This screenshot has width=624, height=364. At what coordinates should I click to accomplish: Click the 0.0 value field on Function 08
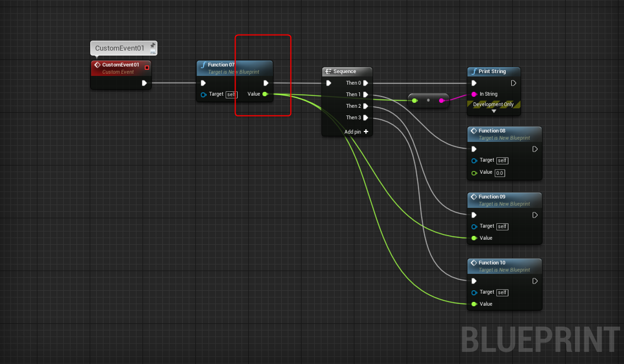pos(500,173)
